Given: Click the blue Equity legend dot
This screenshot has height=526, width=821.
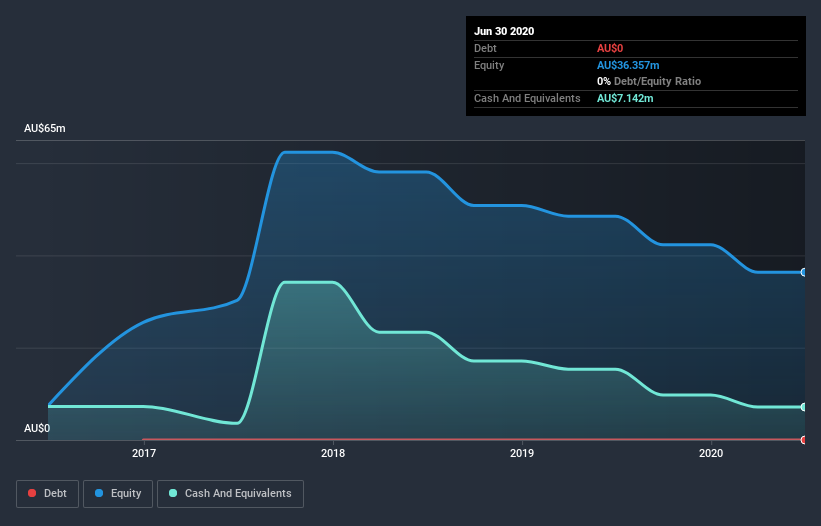Looking at the screenshot, I should point(99,493).
